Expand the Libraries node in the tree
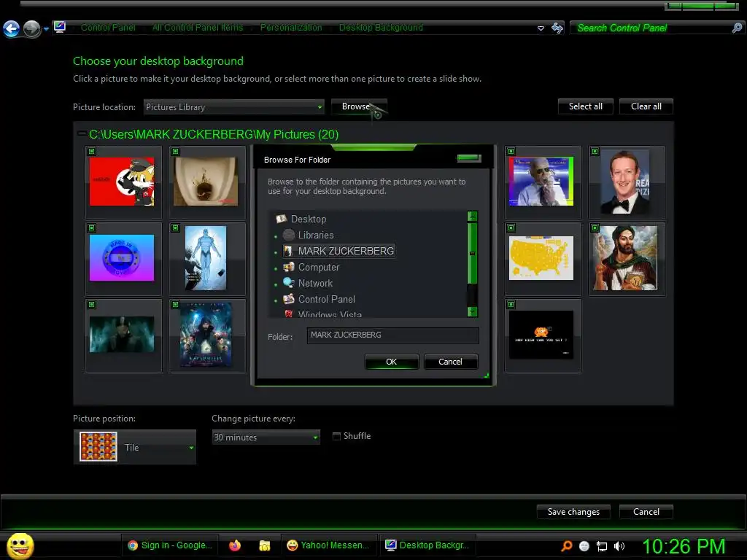 276,237
